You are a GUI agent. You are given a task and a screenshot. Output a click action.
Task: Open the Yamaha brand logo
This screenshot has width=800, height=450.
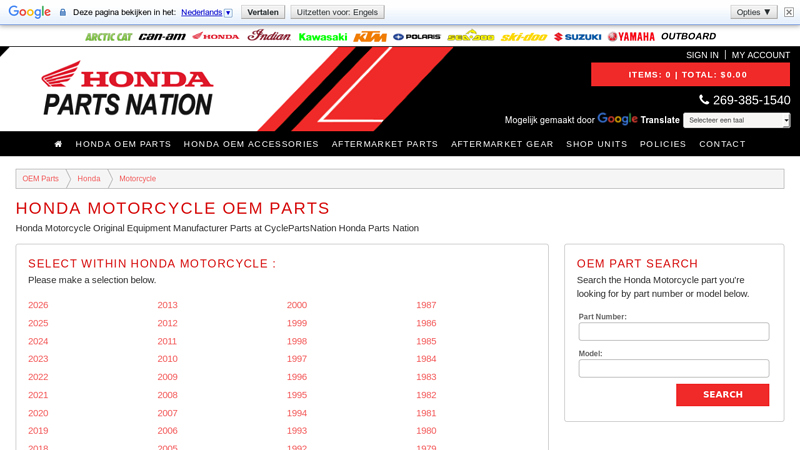click(x=631, y=37)
